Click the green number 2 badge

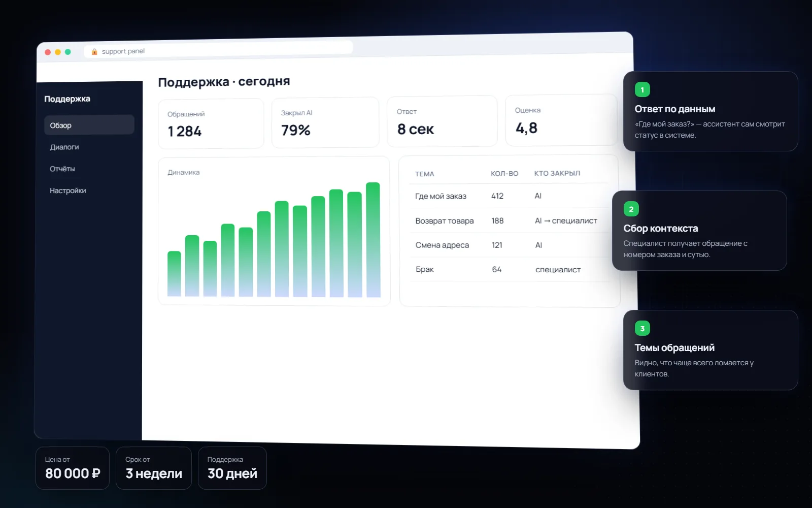(631, 209)
